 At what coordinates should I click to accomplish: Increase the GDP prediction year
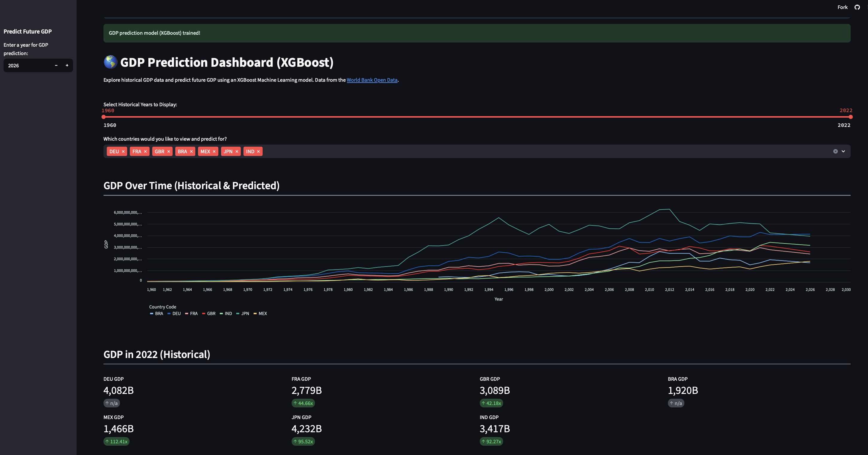click(x=67, y=66)
